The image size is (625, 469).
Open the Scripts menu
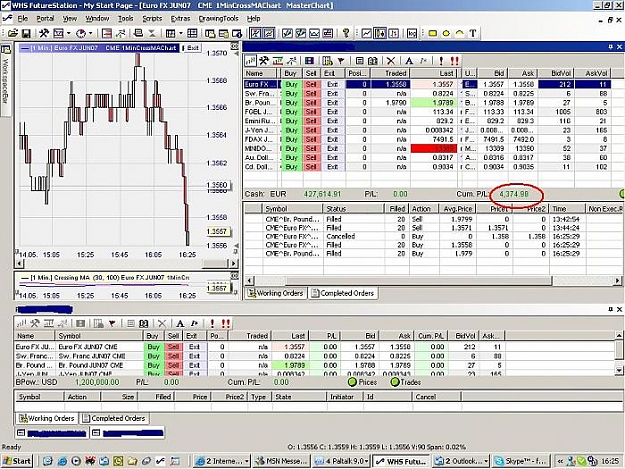[152, 18]
